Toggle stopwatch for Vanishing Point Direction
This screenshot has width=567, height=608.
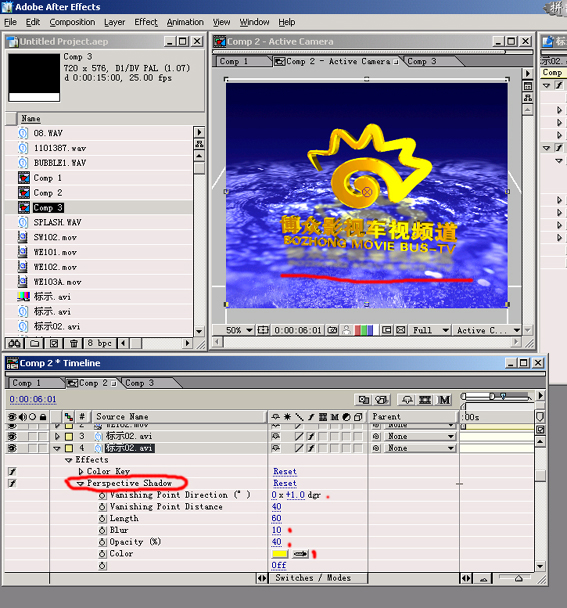[102, 496]
